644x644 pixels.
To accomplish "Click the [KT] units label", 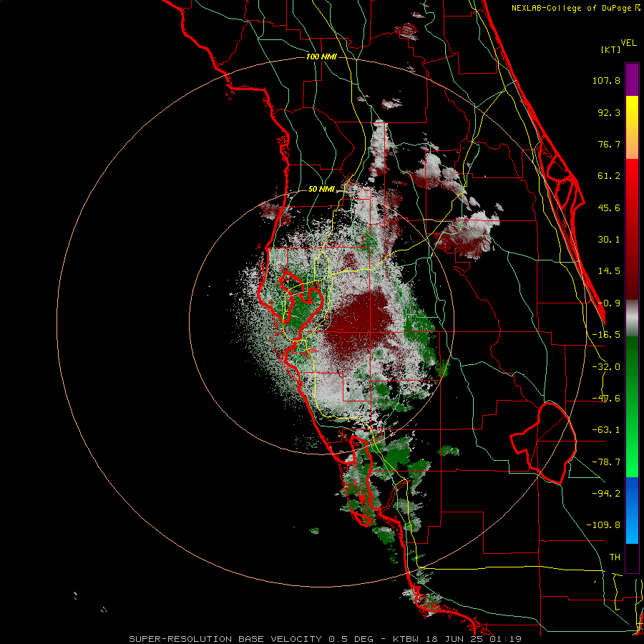I will click(x=611, y=49).
